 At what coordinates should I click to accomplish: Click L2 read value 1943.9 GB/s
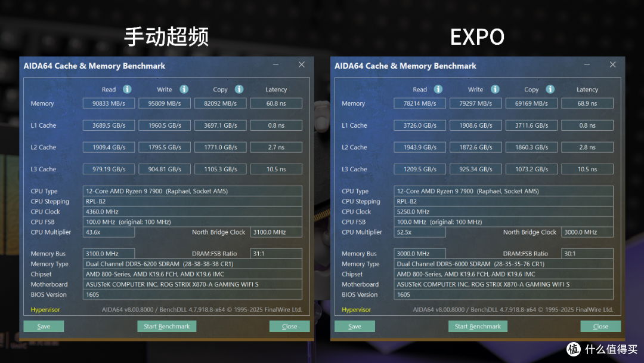pos(420,147)
